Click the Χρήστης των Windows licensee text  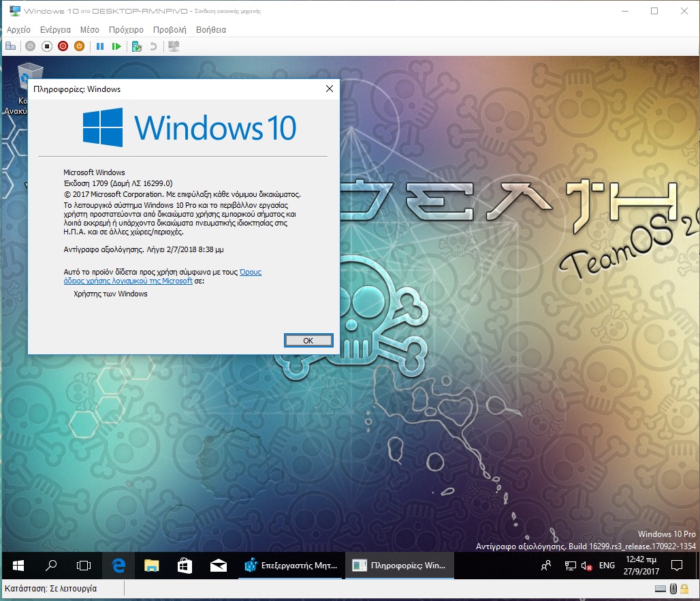point(110,294)
